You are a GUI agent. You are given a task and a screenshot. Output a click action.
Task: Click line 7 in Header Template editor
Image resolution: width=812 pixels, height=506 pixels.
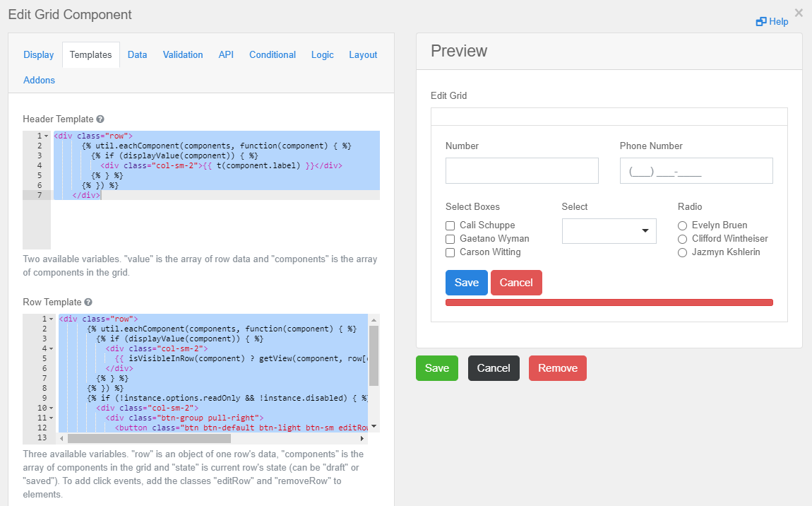click(x=215, y=196)
